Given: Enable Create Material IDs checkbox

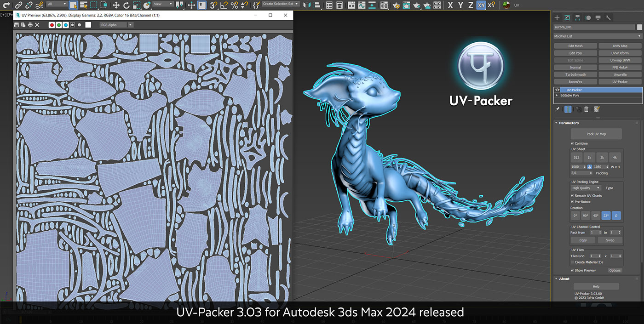Looking at the screenshot, I should 572,262.
